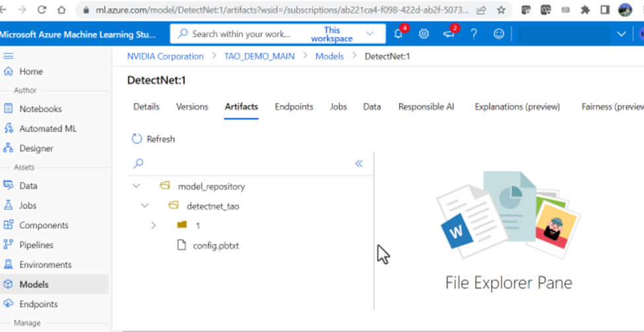The width and height of the screenshot is (644, 332).
Task: Collapse the file tree pane
Action: coord(359,164)
